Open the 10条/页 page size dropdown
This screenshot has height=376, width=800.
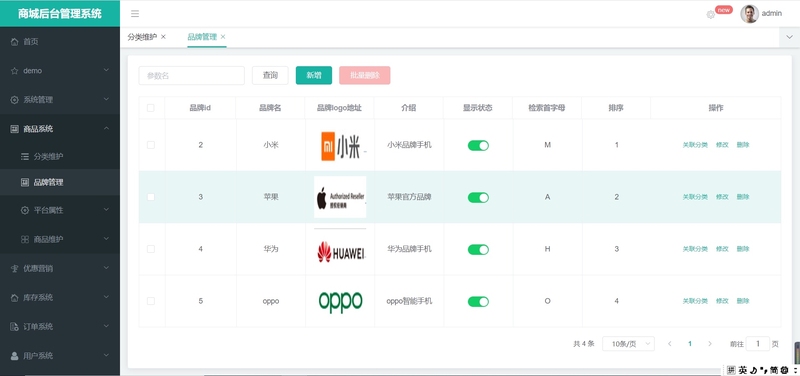[629, 344]
